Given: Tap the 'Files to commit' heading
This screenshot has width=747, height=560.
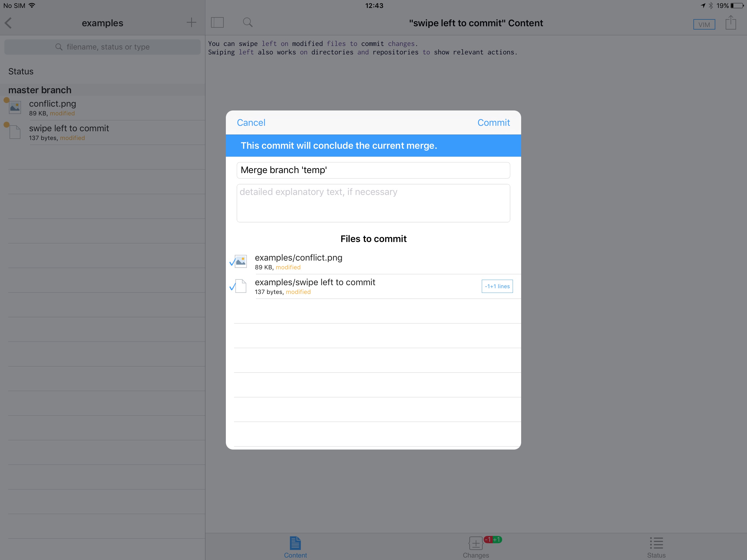Looking at the screenshot, I should (373, 239).
